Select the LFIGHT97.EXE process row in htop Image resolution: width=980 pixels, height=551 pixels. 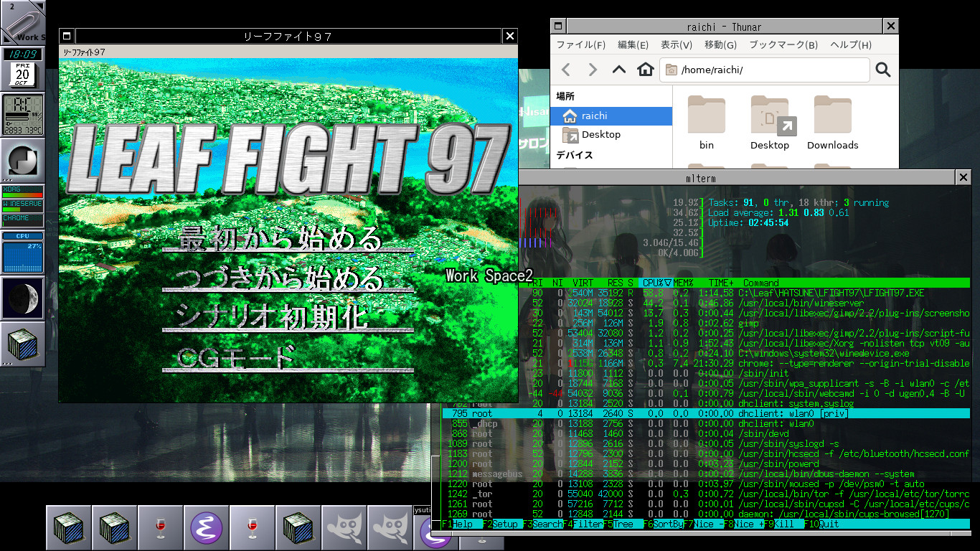coord(744,293)
